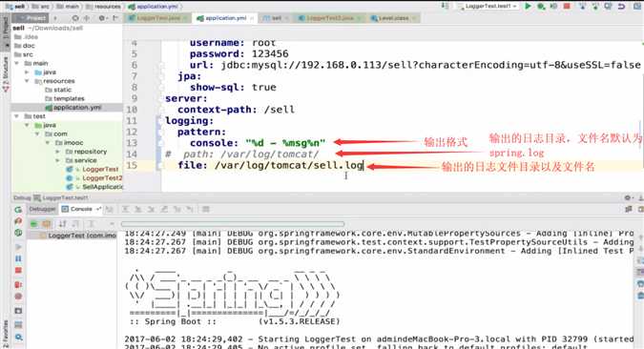The width and height of the screenshot is (644, 349).
Task: Select the .idea folder
Action: (x=27, y=37)
